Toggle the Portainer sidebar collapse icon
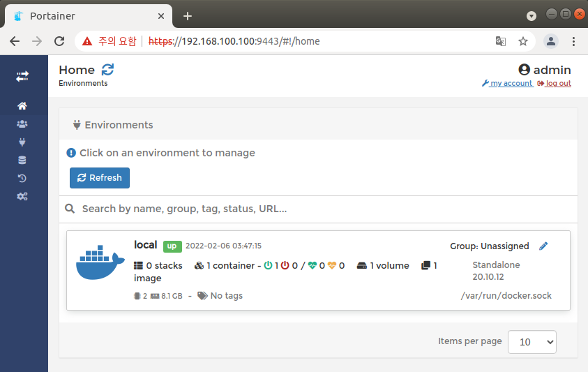588x372 pixels. pyautogui.click(x=22, y=76)
